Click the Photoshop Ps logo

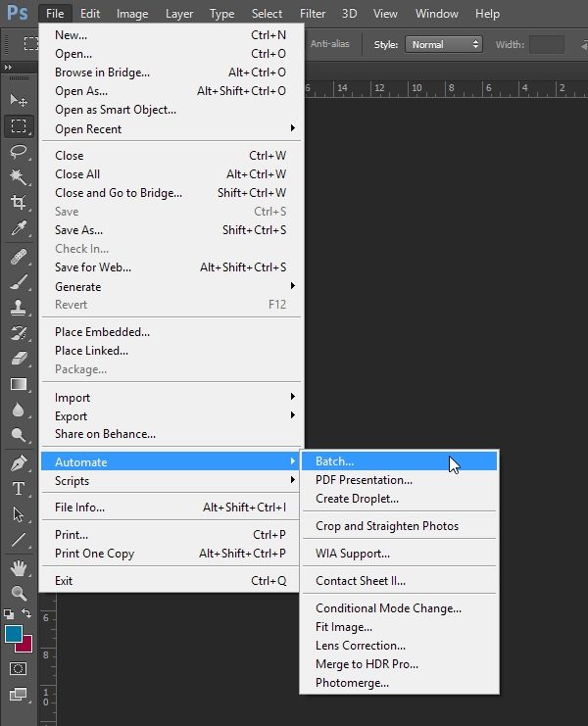(x=18, y=13)
